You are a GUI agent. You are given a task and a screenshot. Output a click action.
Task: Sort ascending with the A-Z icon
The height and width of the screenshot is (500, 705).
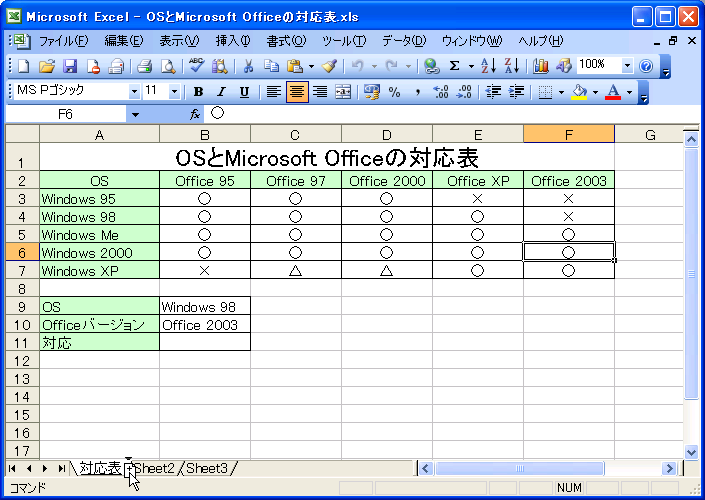[488, 66]
